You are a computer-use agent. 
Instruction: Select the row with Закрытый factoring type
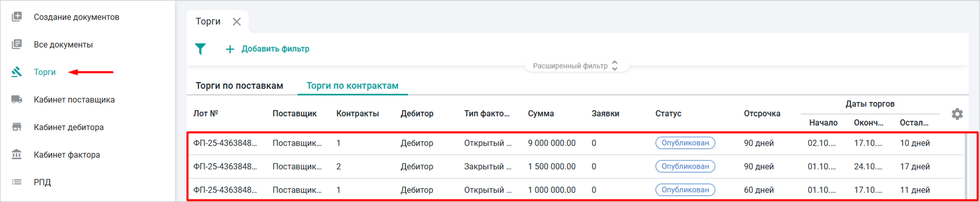pyautogui.click(x=487, y=166)
